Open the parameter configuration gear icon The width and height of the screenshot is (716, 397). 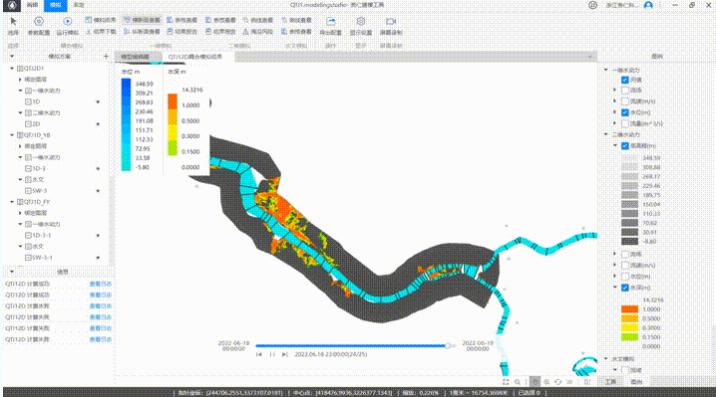pos(39,21)
